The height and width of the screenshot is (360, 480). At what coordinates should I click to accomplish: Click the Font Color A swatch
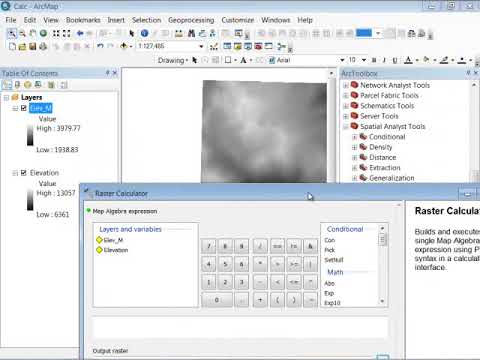pyautogui.click(x=408, y=60)
